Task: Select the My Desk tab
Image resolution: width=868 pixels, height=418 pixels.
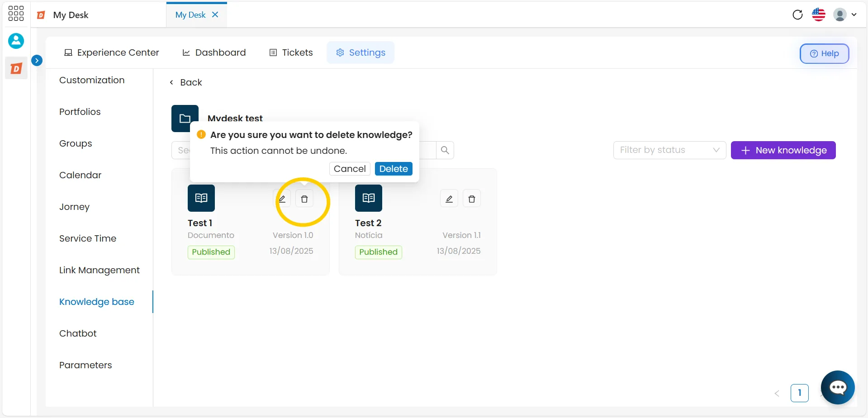Action: 190,15
